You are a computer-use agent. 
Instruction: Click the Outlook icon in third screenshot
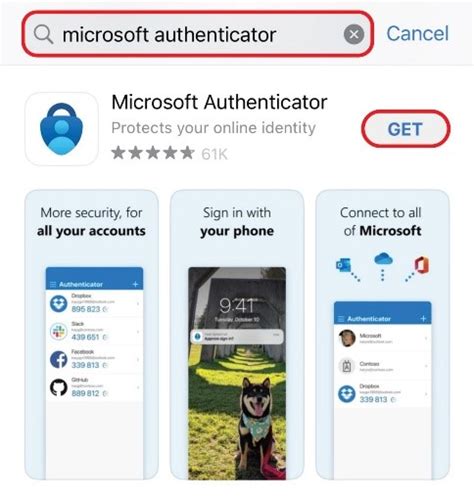click(x=343, y=265)
